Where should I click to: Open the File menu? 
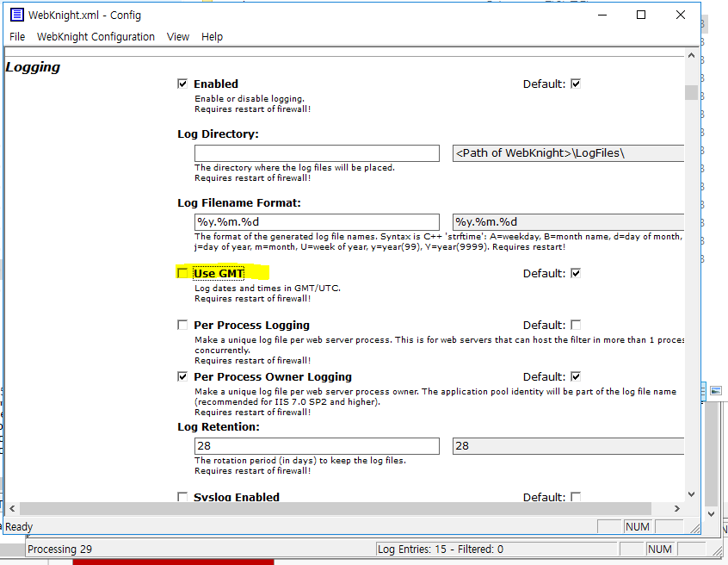17,37
